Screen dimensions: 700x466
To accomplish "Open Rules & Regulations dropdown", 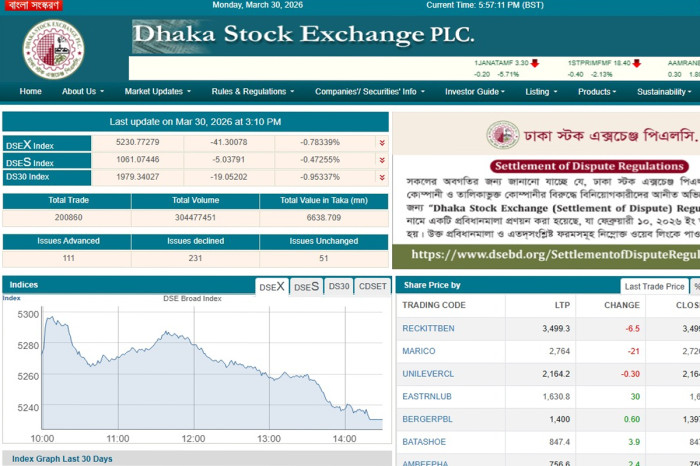I will coord(254,92).
